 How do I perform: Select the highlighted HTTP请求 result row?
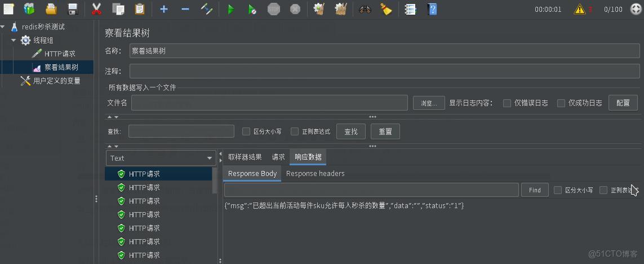coord(158,174)
